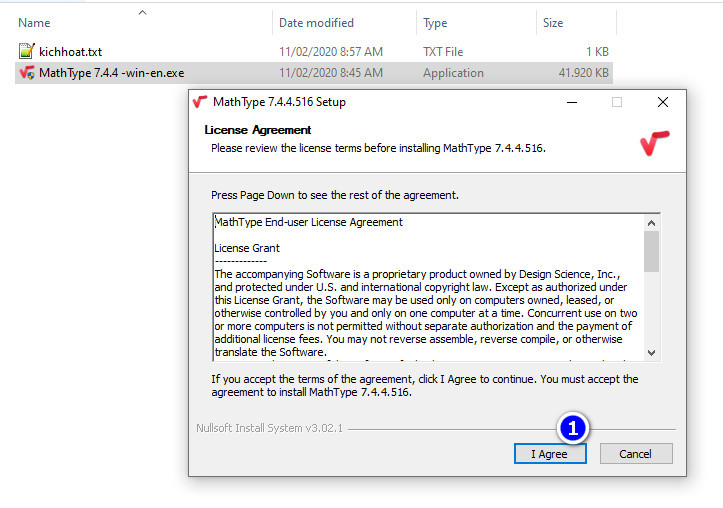723x508 pixels.
Task: Click the license agreement scrollbar thumb
Action: coord(652,251)
